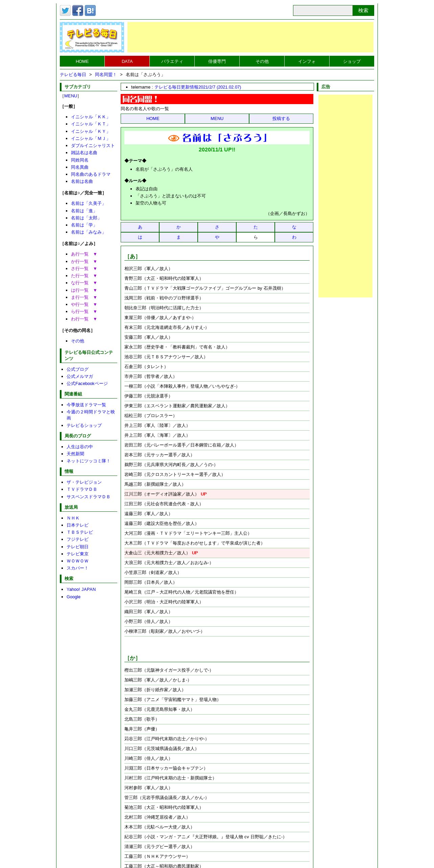
Task: Click breadcrumb link 同名同盟！
Action: pos(106,75)
